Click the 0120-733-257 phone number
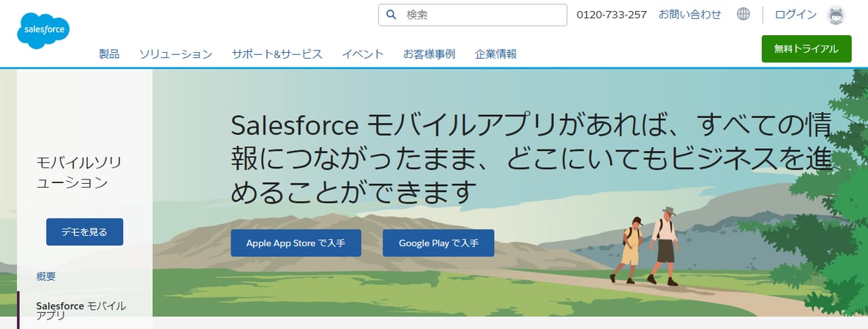868x329 pixels. click(612, 15)
